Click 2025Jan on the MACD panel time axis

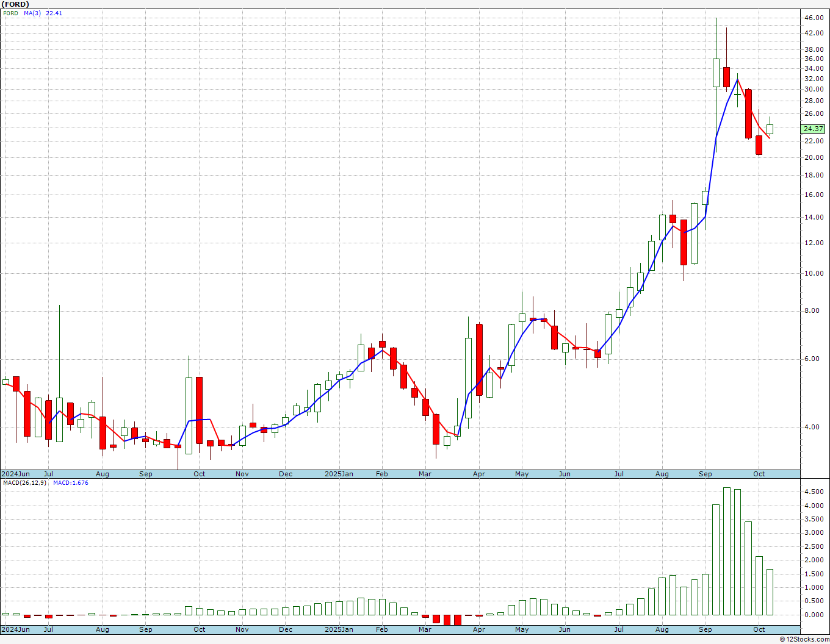tap(339, 629)
